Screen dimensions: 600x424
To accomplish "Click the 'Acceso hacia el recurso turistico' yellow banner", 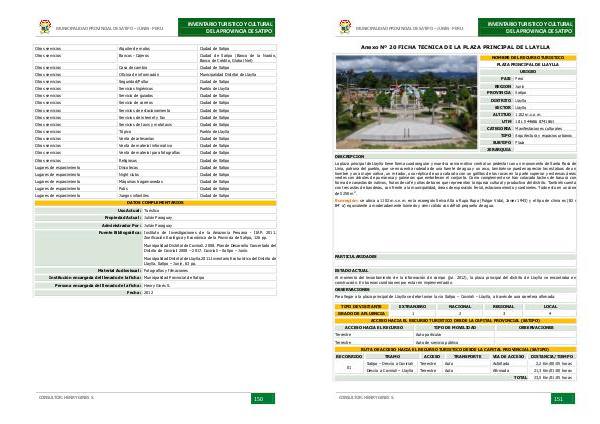I will click(x=455, y=321).
